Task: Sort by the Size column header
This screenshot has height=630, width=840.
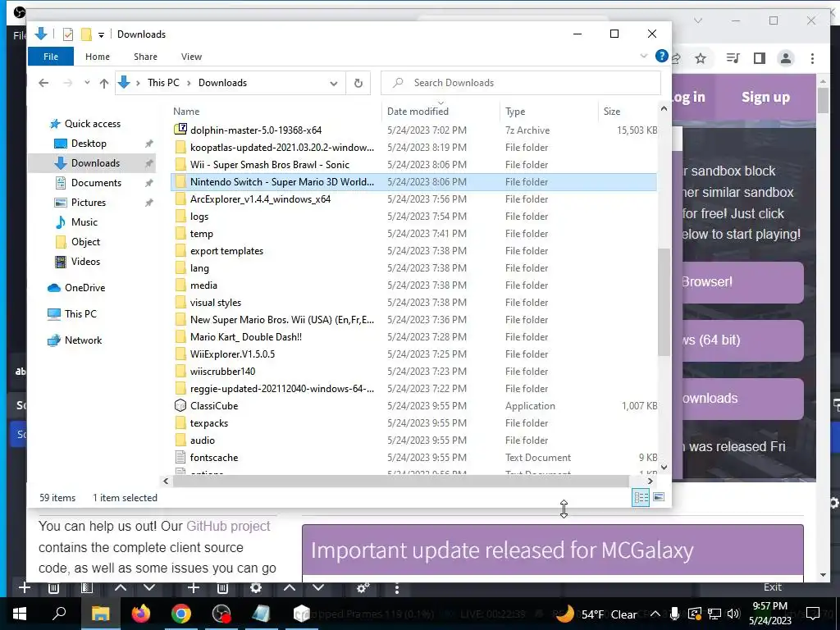Action: (x=612, y=112)
